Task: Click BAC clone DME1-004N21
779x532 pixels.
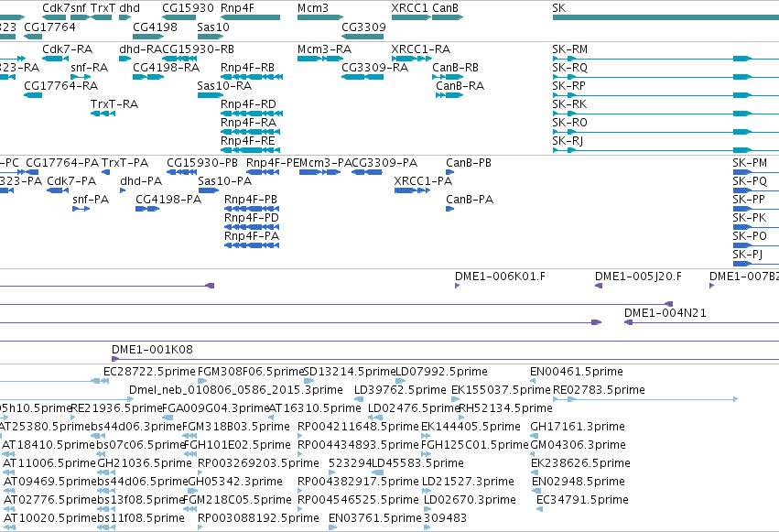Action: [x=665, y=313]
